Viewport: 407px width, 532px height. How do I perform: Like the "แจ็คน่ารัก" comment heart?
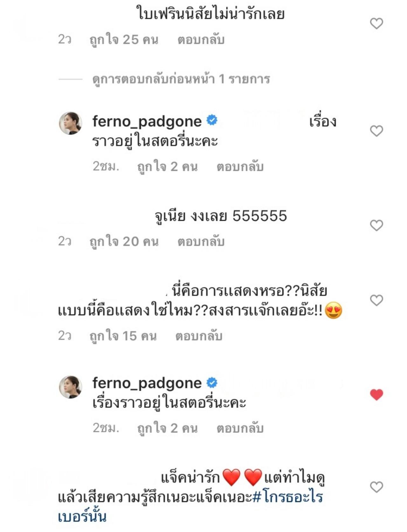tap(376, 487)
